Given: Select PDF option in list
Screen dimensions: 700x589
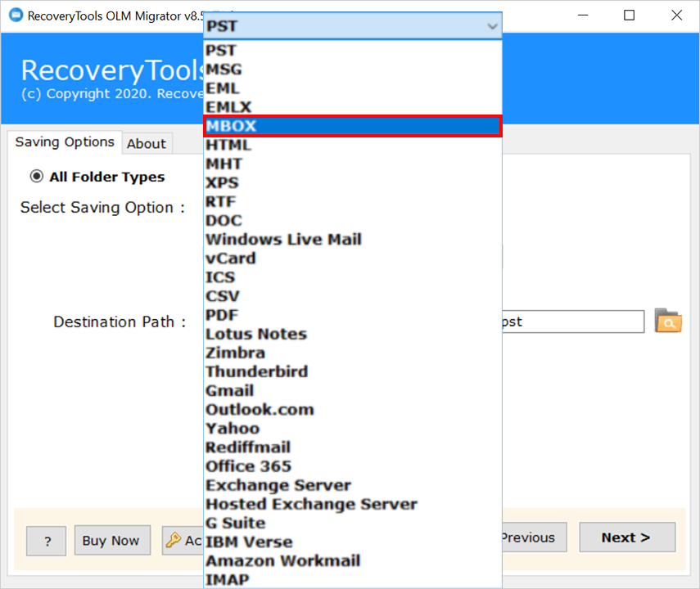Looking at the screenshot, I should 353,315.
